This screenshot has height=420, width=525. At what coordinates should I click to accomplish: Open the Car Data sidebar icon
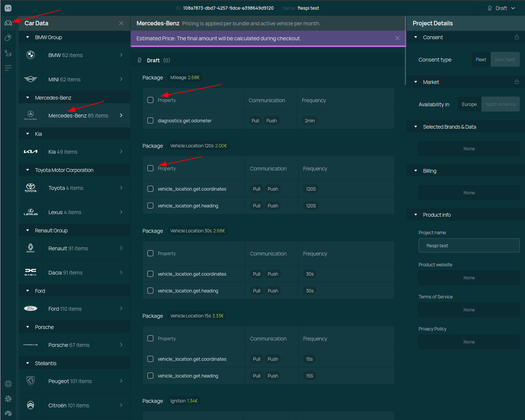pos(8,23)
